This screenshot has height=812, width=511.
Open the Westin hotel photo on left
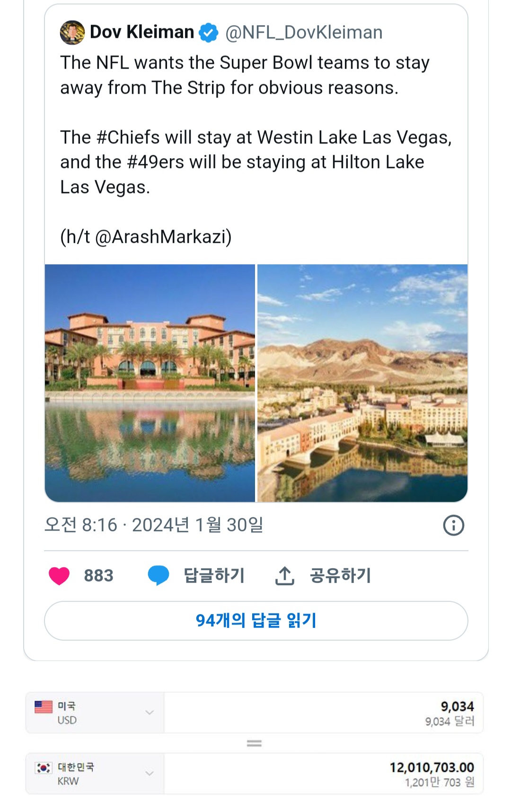[150, 383]
